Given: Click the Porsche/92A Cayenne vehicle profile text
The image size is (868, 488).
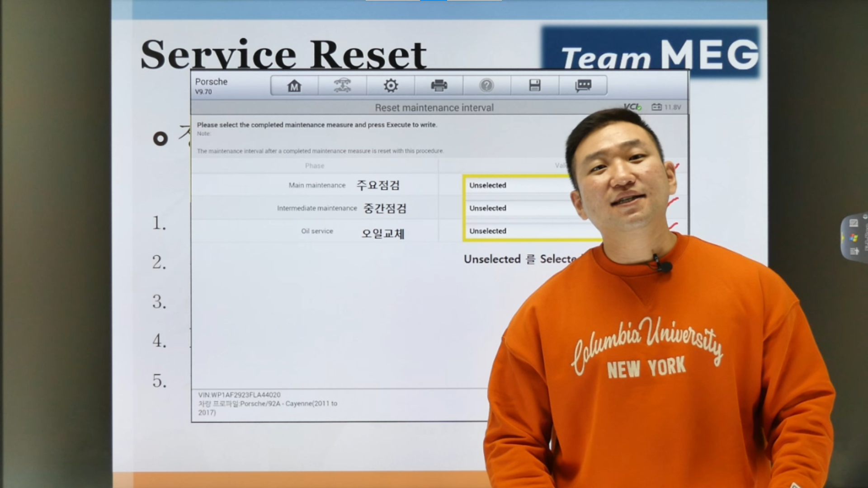Looking at the screenshot, I should coord(268,408).
